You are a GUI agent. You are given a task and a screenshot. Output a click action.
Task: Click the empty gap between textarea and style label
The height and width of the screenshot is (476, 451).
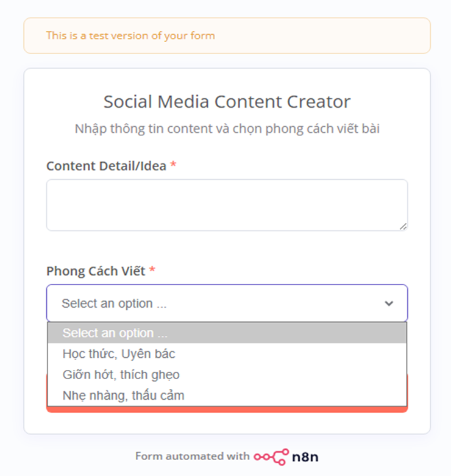(227, 248)
